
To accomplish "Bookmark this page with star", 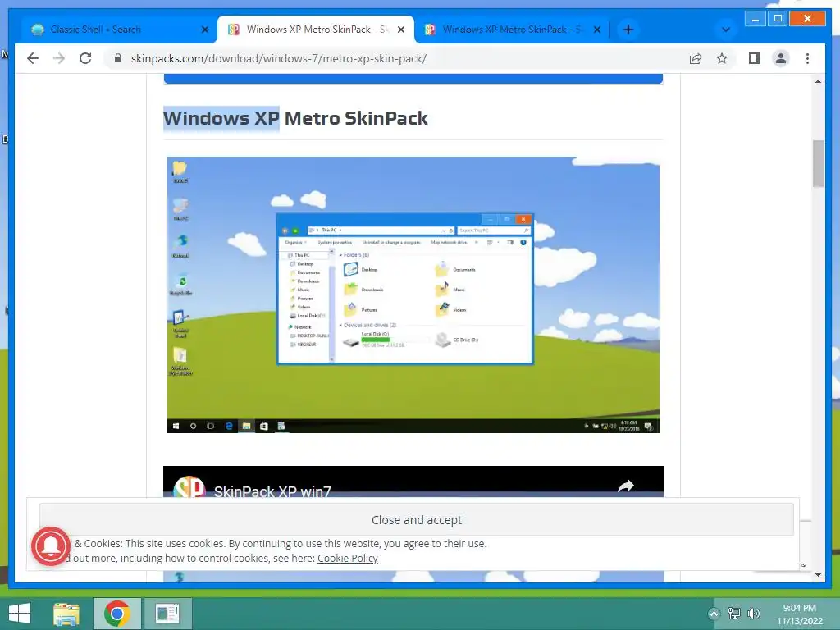I will point(722,58).
